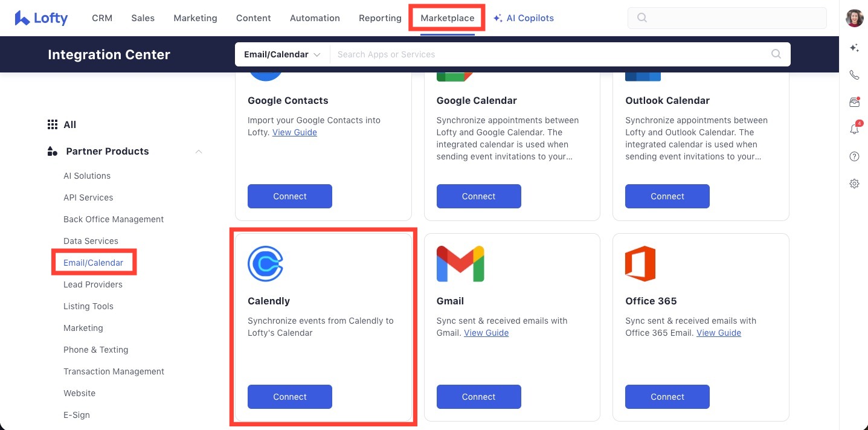Select E-Sign category
The image size is (868, 430).
click(x=77, y=415)
